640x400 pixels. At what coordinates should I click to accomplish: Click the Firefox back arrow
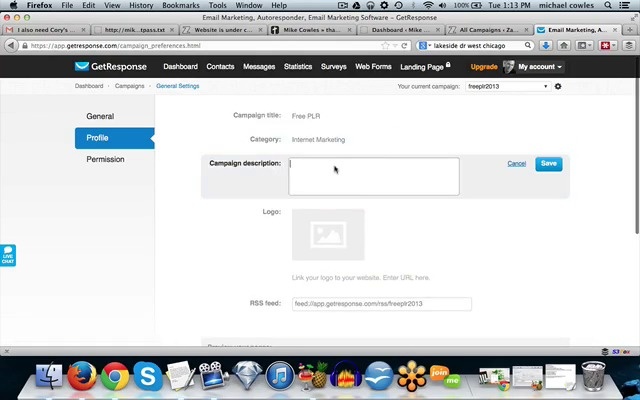11,46
